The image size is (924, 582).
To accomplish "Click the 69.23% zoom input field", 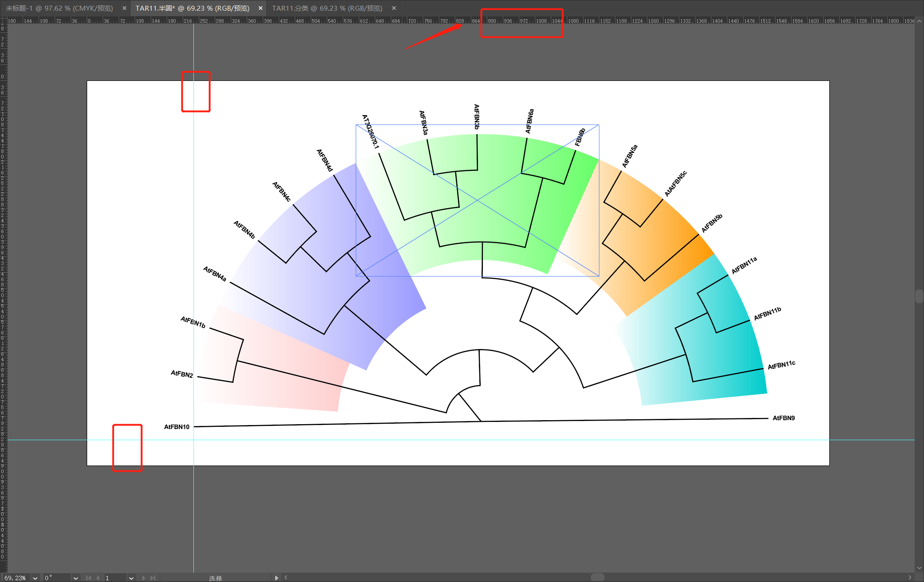I will [x=16, y=578].
